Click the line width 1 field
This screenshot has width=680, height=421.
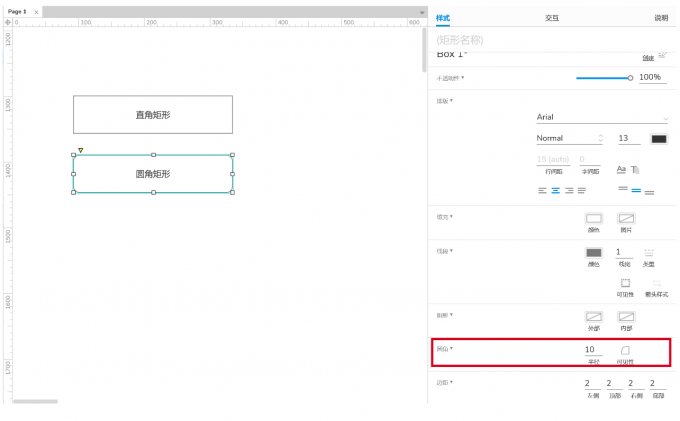pyautogui.click(x=624, y=252)
